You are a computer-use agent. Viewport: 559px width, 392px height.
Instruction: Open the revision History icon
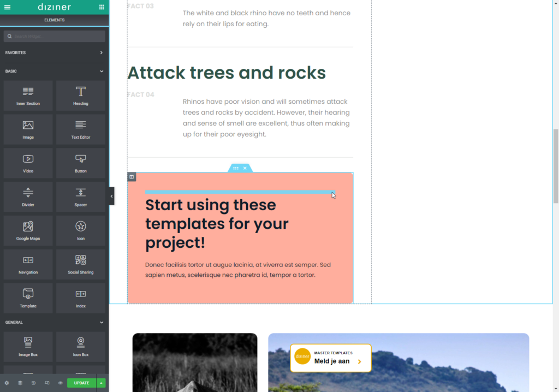point(33,383)
